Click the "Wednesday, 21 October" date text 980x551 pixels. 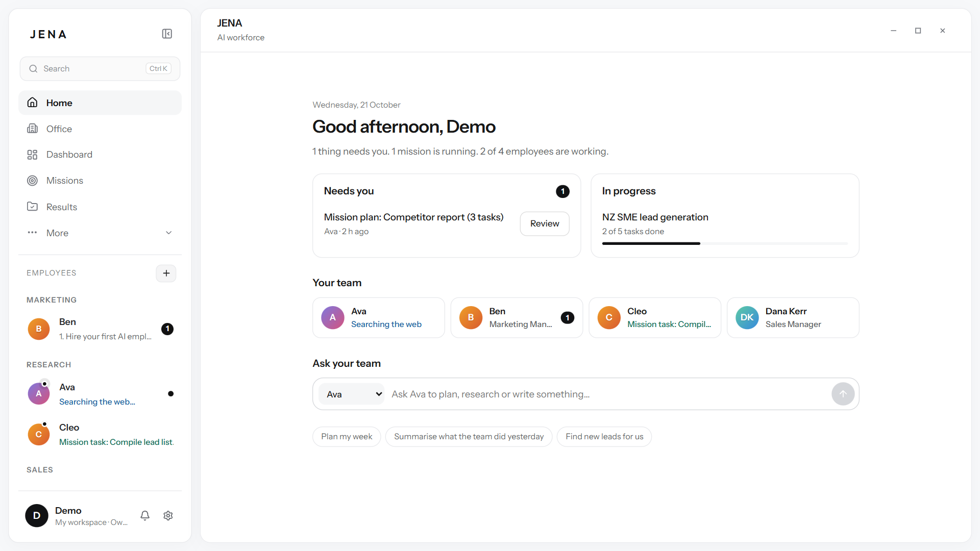pyautogui.click(x=356, y=105)
